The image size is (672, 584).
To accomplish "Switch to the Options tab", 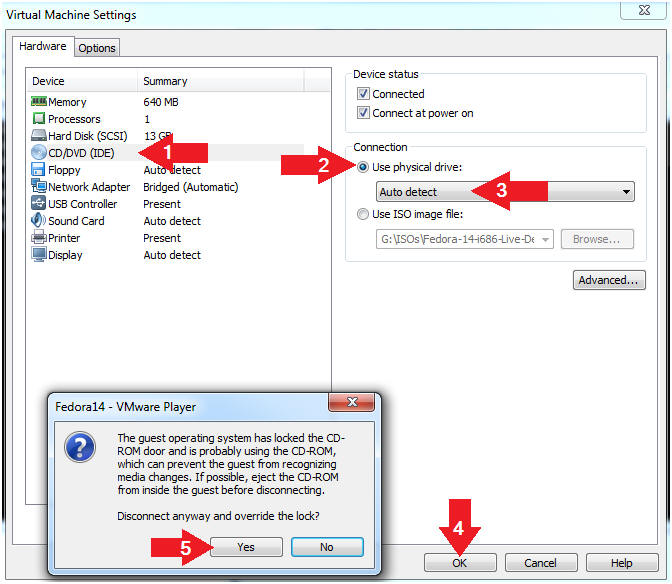I will click(97, 48).
